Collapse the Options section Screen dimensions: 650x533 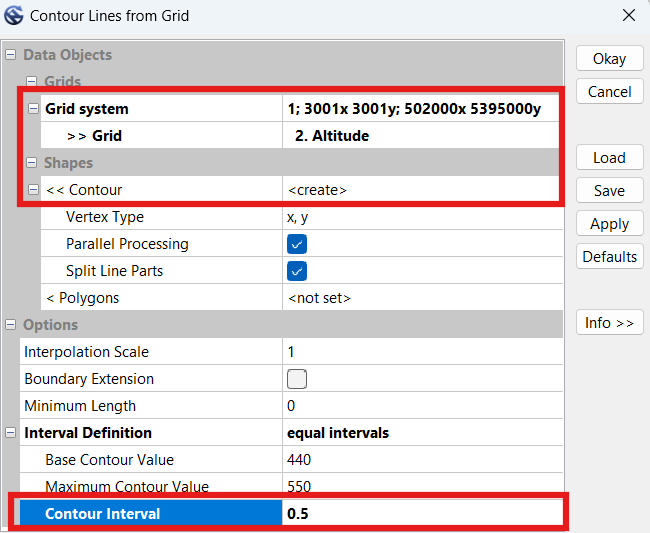click(x=11, y=325)
